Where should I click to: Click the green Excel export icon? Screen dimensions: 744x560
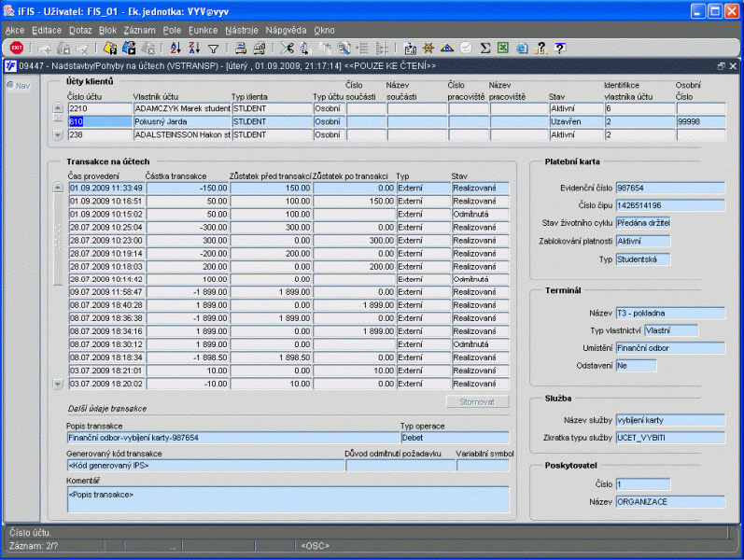[503, 48]
